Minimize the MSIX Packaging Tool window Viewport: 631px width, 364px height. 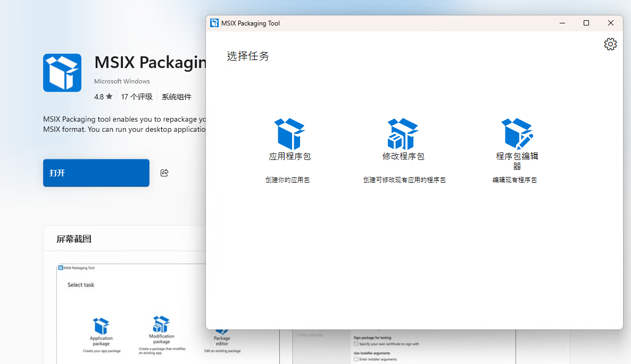click(562, 23)
